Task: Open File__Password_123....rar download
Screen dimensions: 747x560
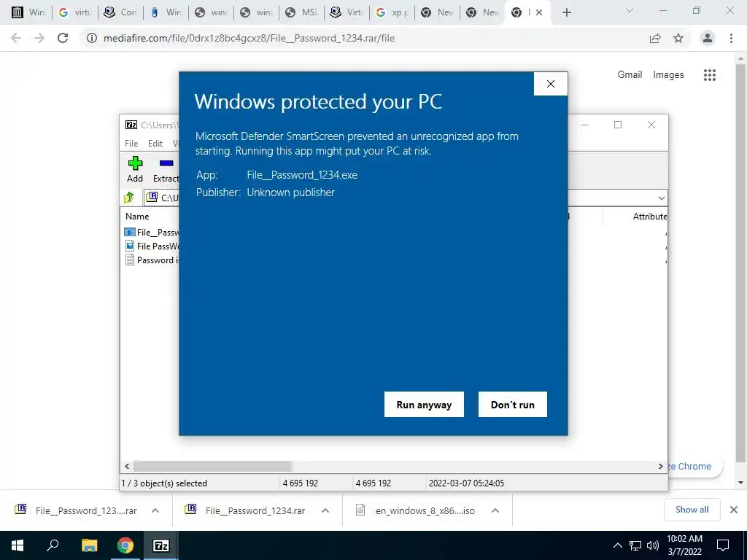Action: [x=76, y=510]
